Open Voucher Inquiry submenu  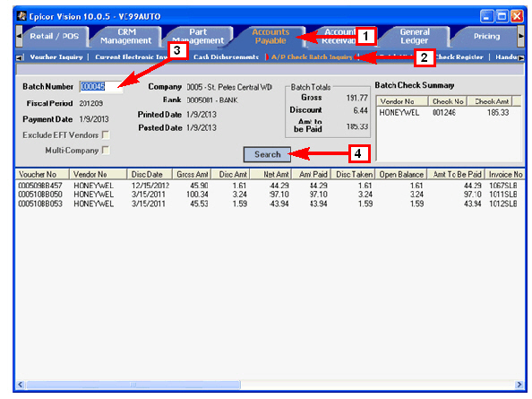[56, 57]
